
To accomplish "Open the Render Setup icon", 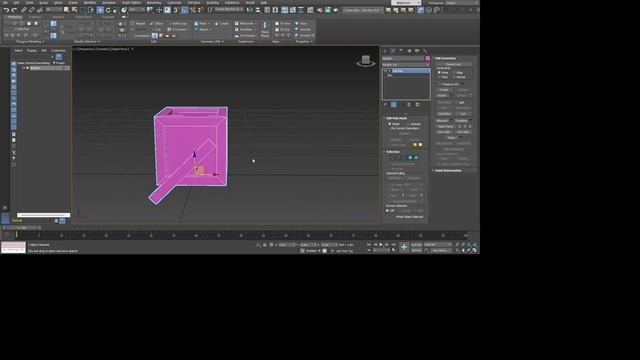I will coord(320,10).
